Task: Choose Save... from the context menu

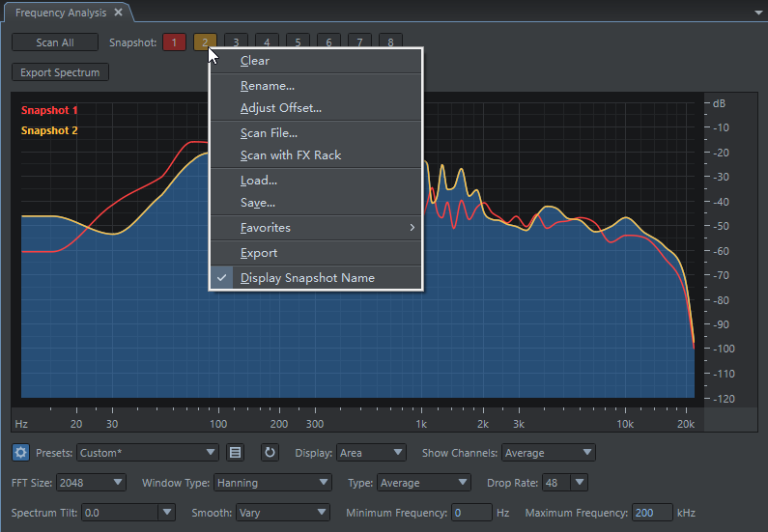Action: pos(316,203)
